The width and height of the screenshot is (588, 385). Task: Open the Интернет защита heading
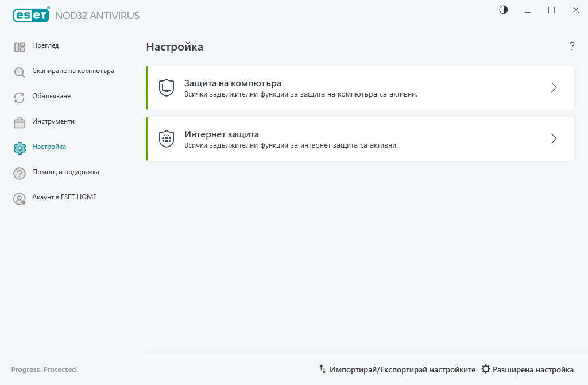pyautogui.click(x=221, y=134)
